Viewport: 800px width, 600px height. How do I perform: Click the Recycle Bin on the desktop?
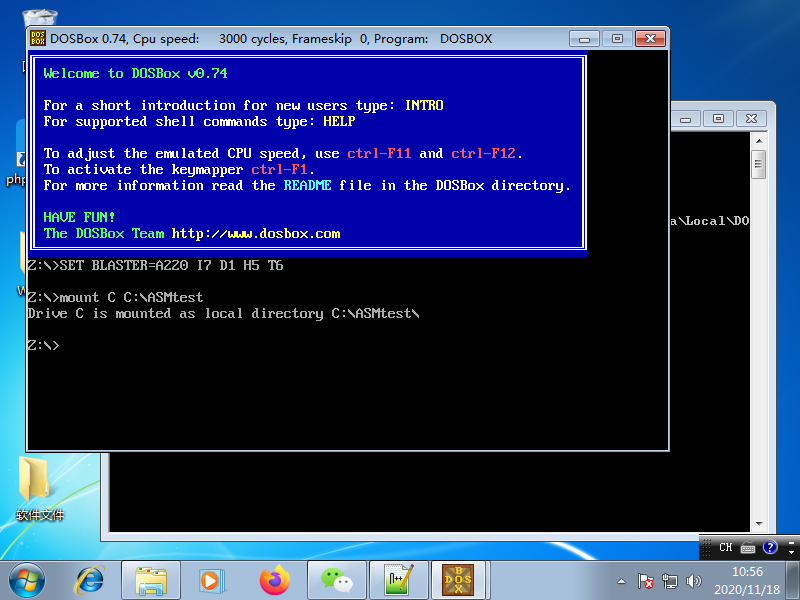click(40, 17)
